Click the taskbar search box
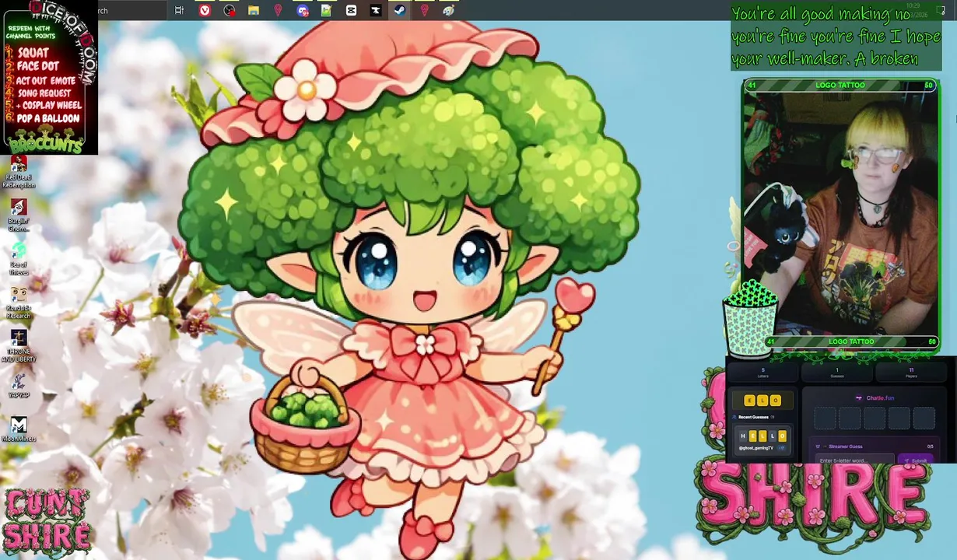Viewport: 957px width, 560px height. click(x=132, y=10)
